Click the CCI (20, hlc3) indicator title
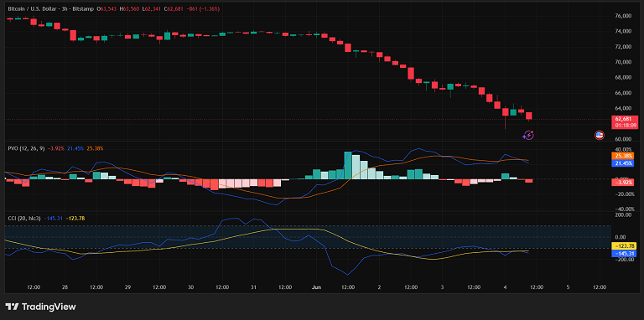Screen dimensions: 644x320 click(25, 219)
